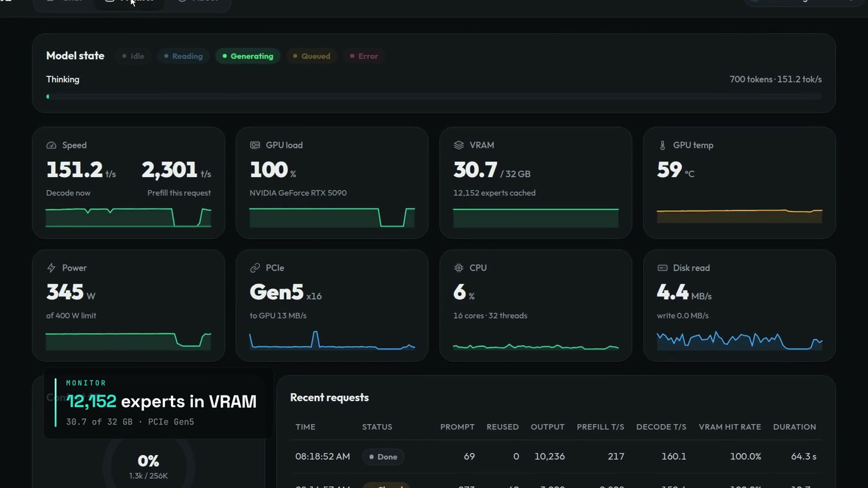Click the CPU processor icon

[459, 268]
